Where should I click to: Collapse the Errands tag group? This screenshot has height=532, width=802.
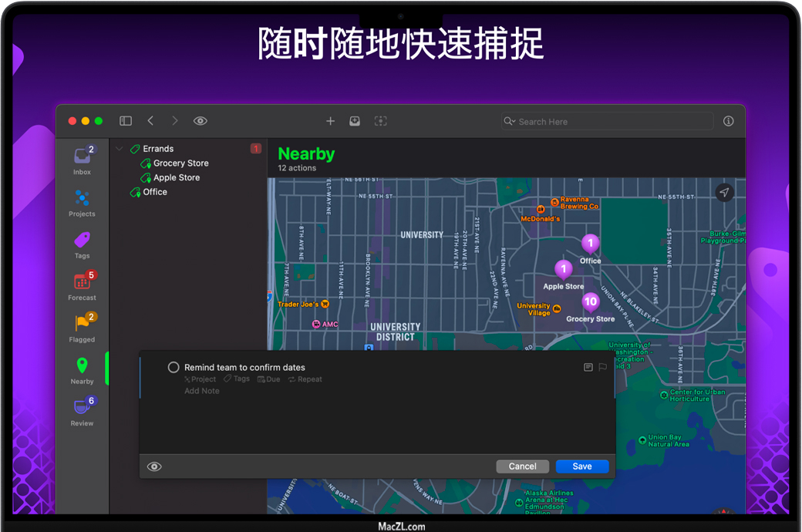coord(119,149)
